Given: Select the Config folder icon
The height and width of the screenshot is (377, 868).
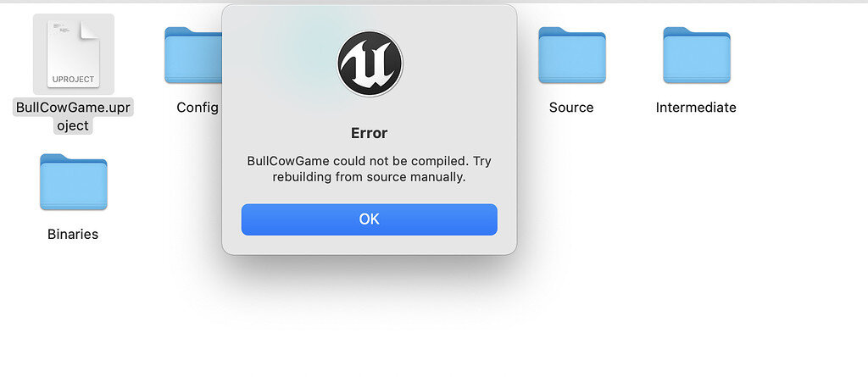Looking at the screenshot, I should click(193, 56).
